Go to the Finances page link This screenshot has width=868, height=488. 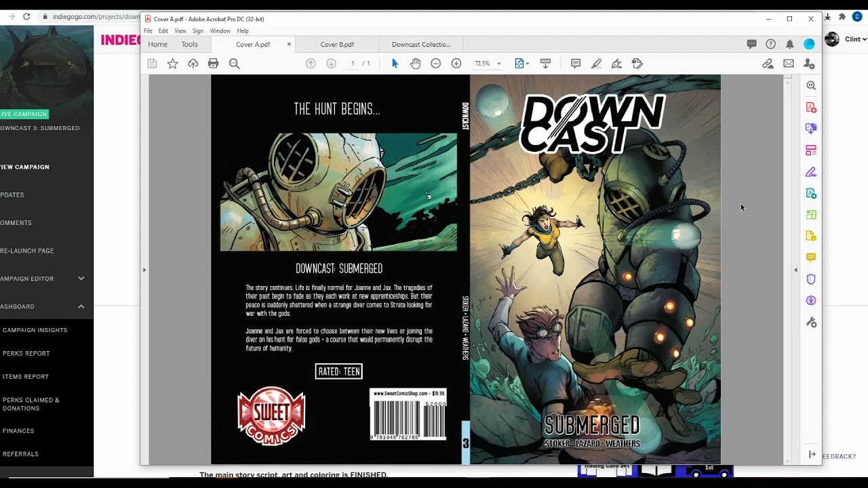pyautogui.click(x=18, y=431)
